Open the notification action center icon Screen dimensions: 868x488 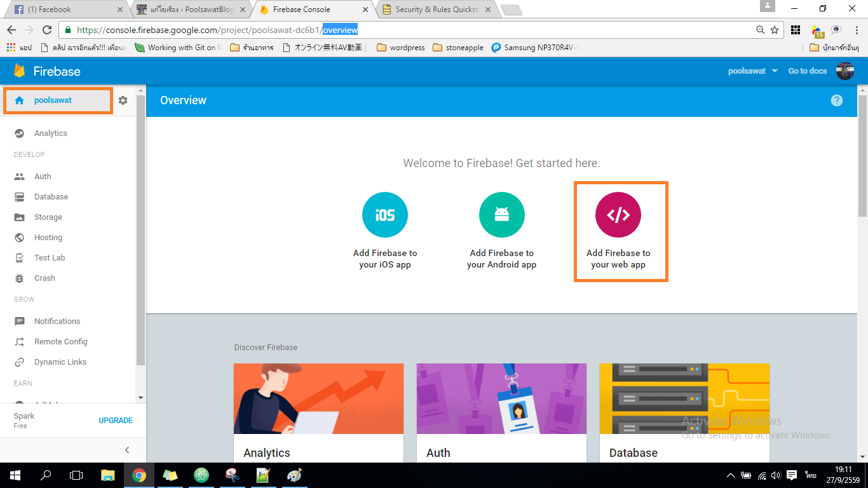792,475
